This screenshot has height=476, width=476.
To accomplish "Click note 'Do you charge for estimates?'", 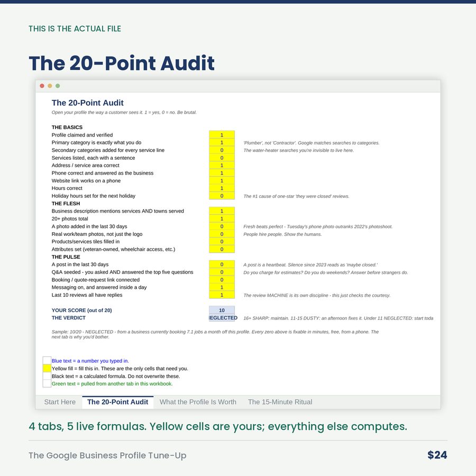I will (x=326, y=272).
